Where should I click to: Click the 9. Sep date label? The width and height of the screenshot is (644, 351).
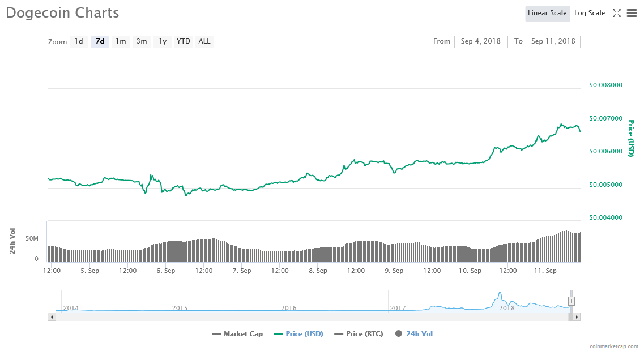(x=394, y=271)
